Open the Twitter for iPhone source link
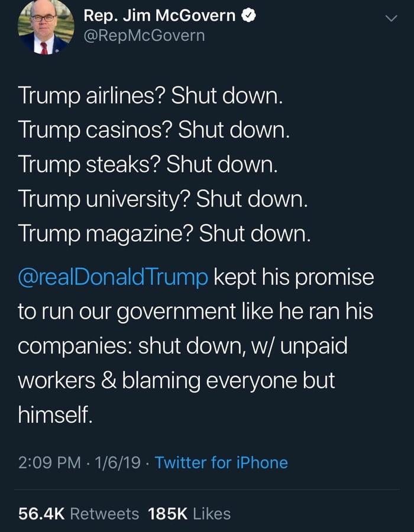This screenshot has width=414, height=532. point(221,462)
